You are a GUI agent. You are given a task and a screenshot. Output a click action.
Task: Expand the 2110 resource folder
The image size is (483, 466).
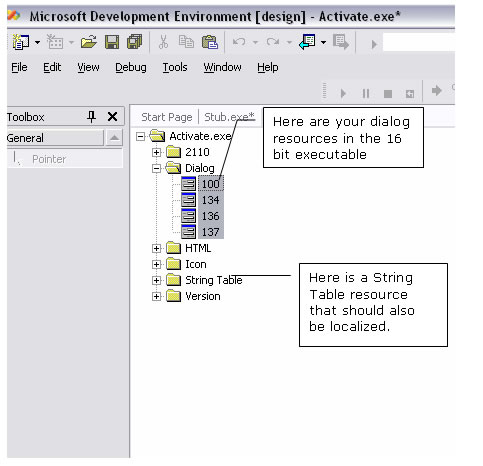156,153
